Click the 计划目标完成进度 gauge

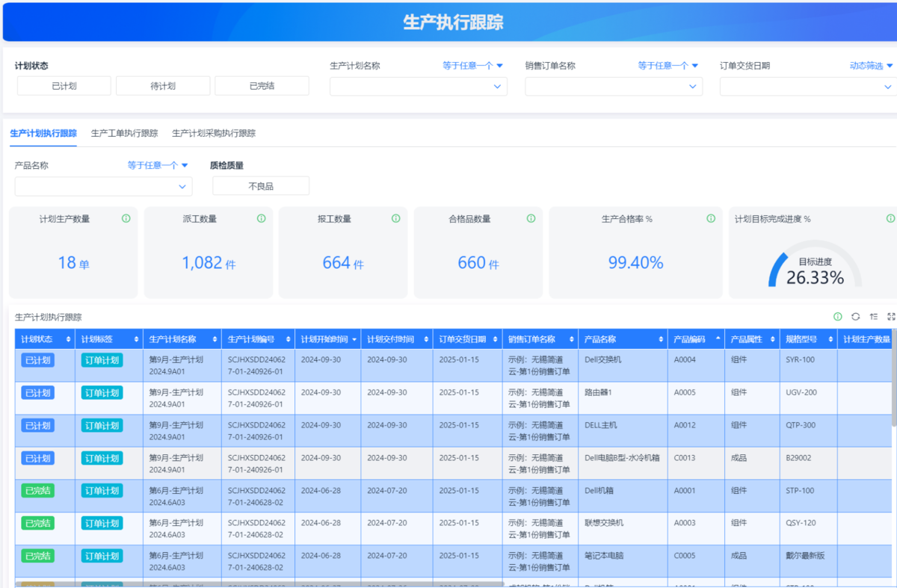814,269
